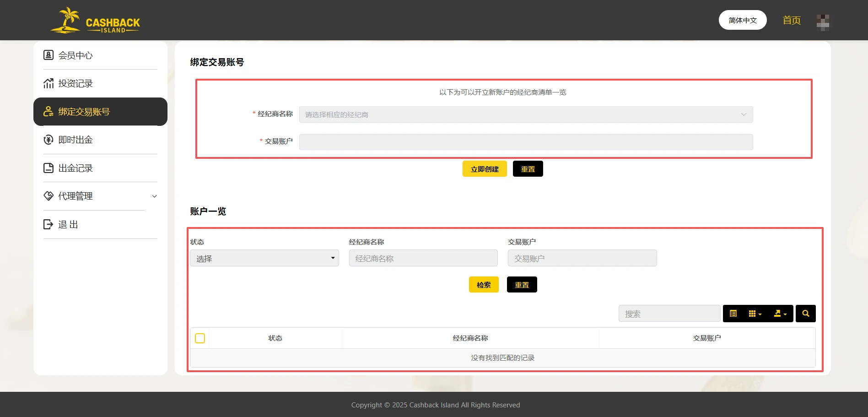Select the 会员中心 person icon
The height and width of the screenshot is (417, 868).
[49, 54]
